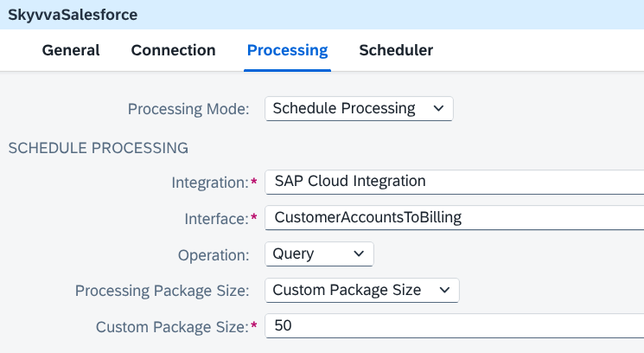Select the Processing tab
Image resolution: width=644 pixels, height=353 pixels.
287,50
